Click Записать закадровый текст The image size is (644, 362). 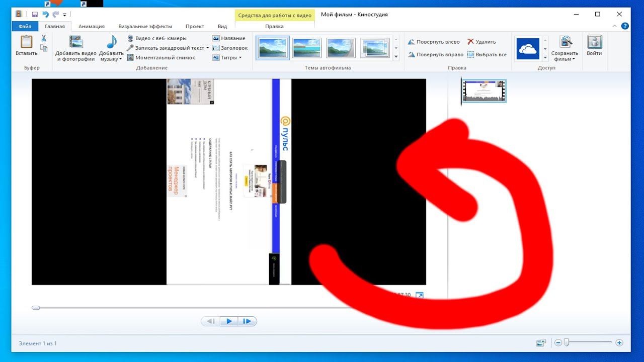[165, 48]
